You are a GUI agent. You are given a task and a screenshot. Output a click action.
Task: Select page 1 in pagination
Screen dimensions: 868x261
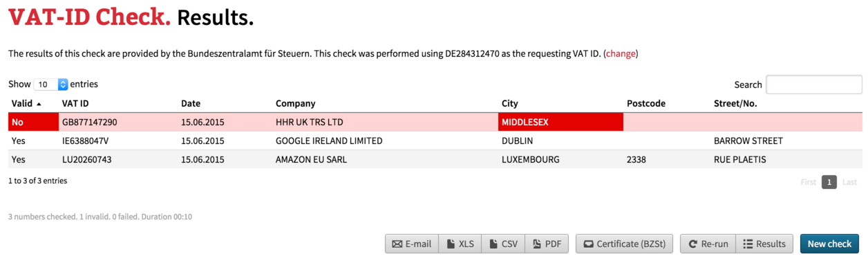coord(829,182)
